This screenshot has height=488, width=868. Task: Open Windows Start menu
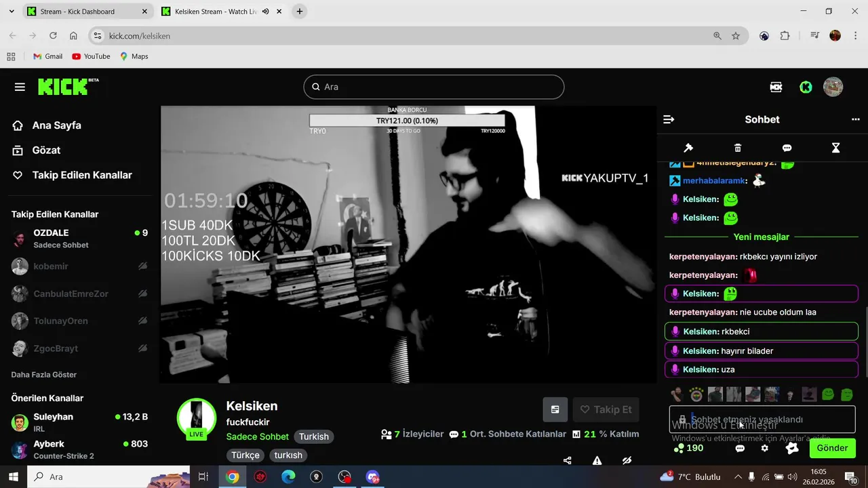tap(13, 476)
